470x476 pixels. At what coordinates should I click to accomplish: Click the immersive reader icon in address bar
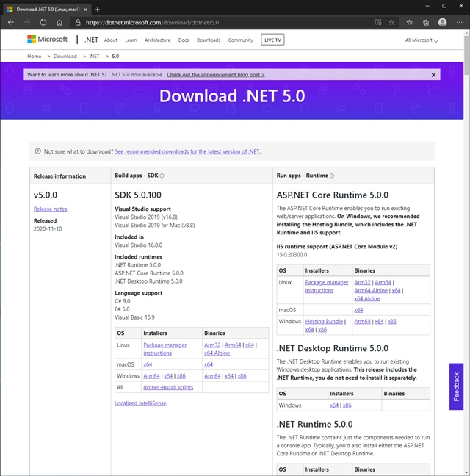[378, 22]
